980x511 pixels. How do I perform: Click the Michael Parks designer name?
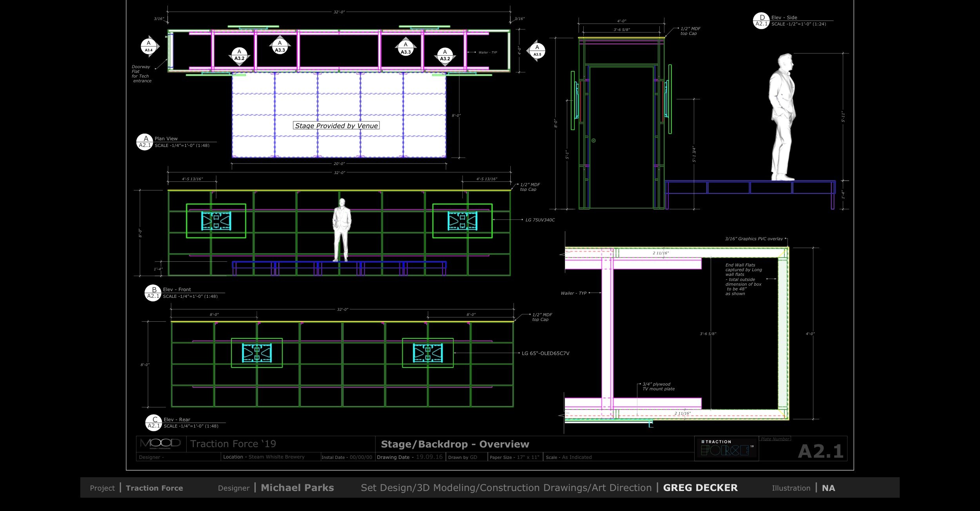click(297, 488)
